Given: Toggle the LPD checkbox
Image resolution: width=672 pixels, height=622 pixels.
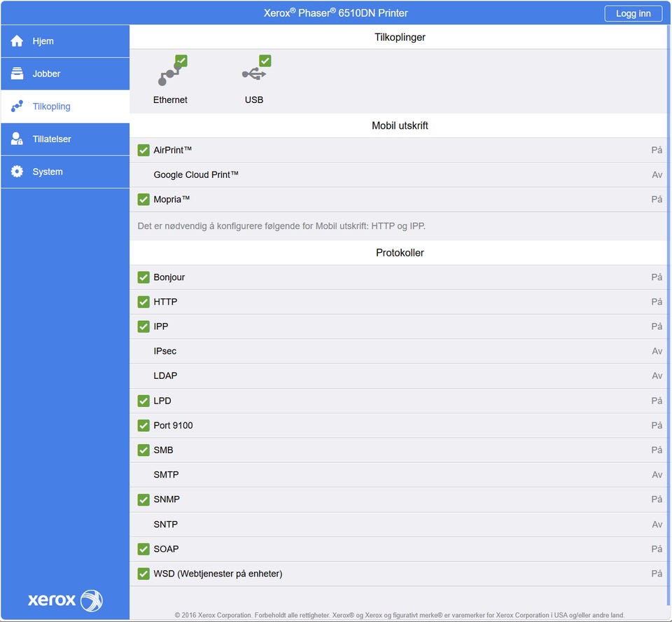Looking at the screenshot, I should [143, 401].
